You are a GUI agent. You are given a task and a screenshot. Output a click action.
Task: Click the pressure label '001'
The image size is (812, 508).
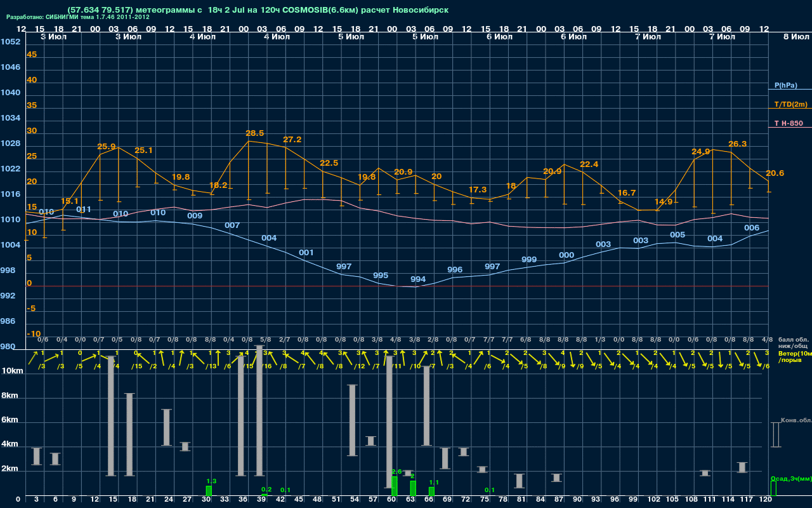306,253
